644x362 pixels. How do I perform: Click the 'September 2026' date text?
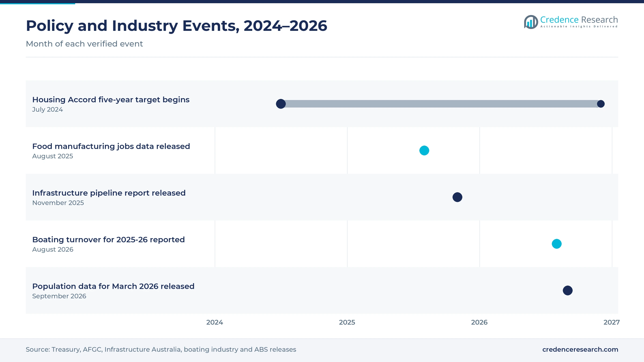pos(59,296)
